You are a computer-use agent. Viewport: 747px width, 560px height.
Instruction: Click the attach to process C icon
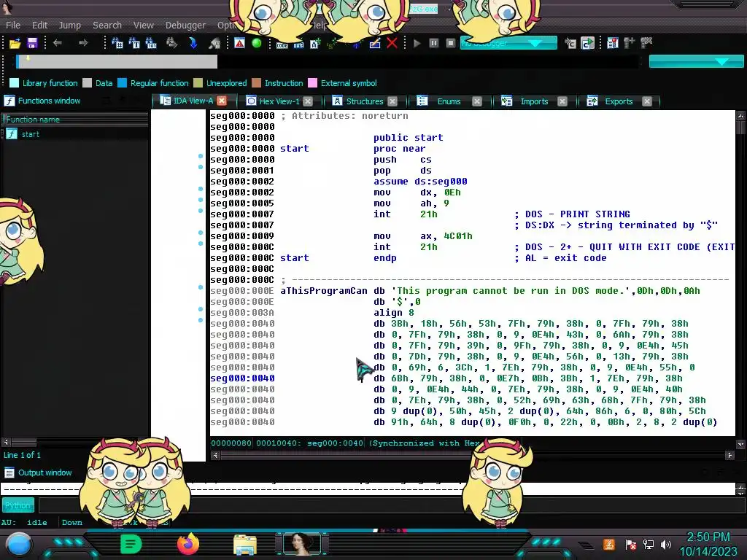570,43
